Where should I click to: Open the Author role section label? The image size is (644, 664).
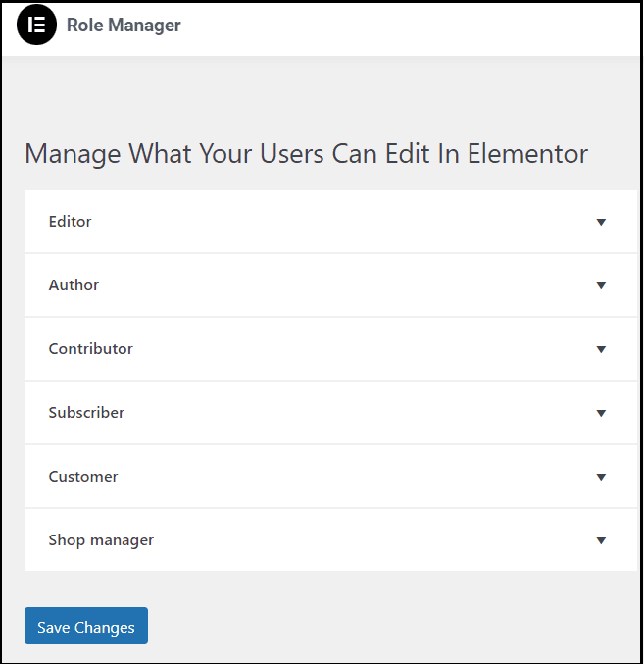pos(74,285)
